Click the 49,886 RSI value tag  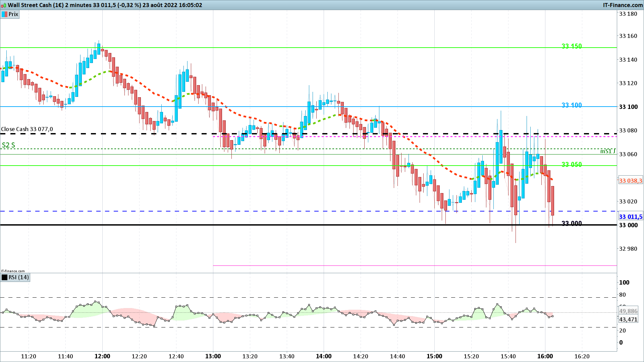click(x=628, y=311)
